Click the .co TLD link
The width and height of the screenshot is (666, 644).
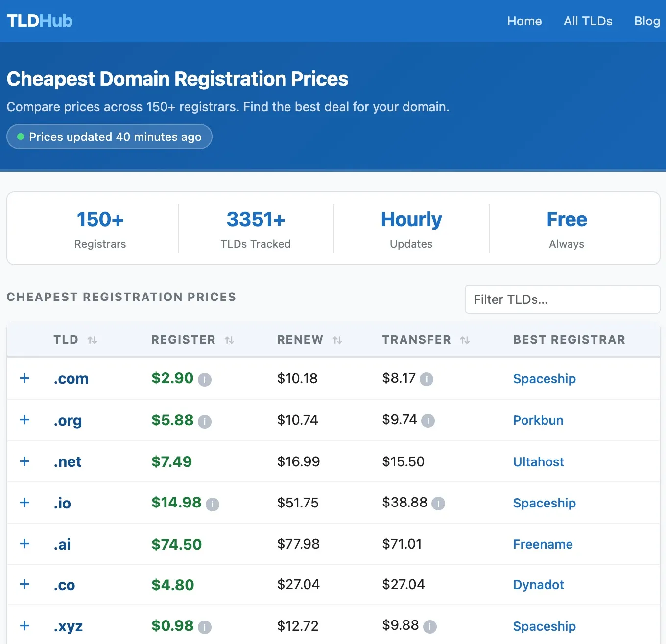tap(64, 585)
